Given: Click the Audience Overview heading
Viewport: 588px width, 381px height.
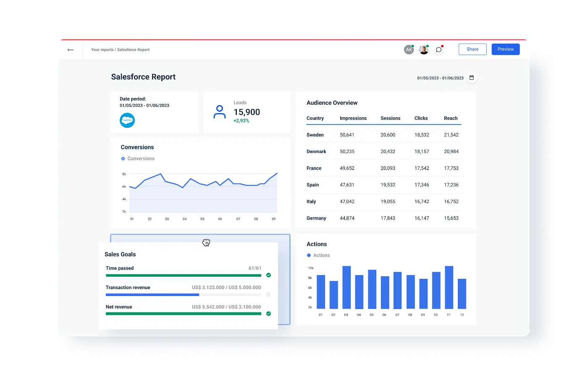Looking at the screenshot, I should [332, 103].
